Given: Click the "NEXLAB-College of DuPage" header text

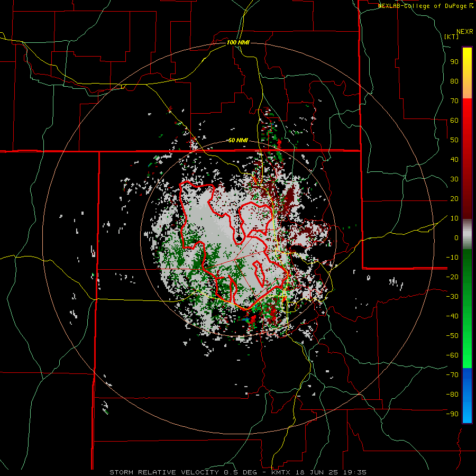Looking at the screenshot, I should (x=422, y=6).
